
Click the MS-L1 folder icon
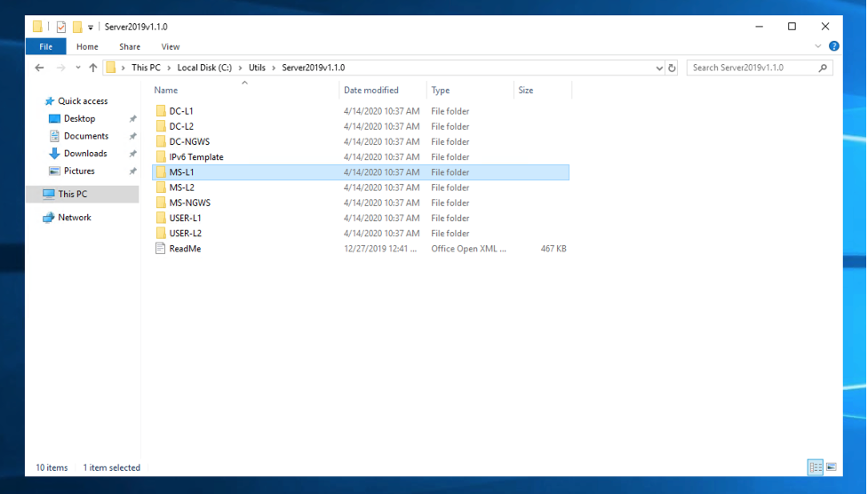(x=161, y=172)
